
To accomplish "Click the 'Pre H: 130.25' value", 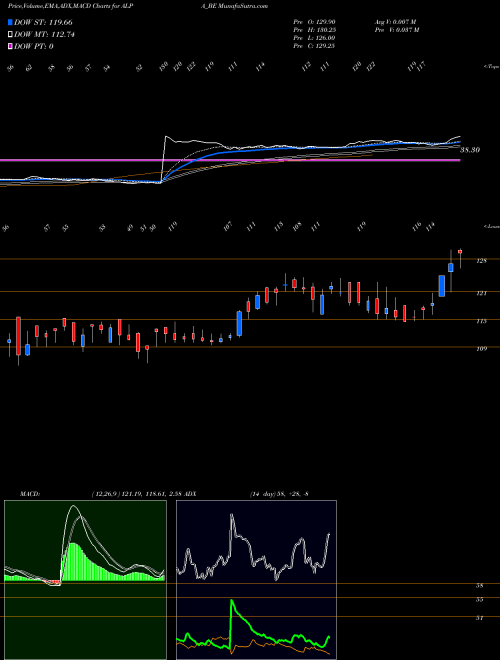I will (x=314, y=30).
